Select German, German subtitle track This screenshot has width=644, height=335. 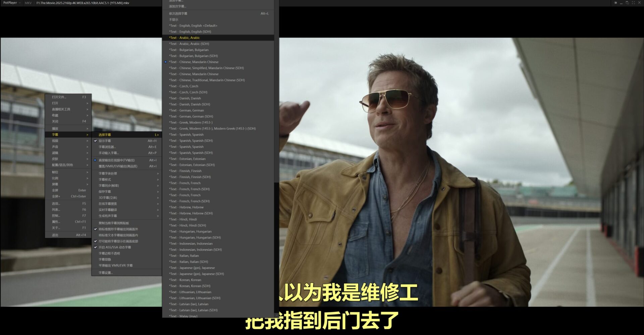(218, 110)
